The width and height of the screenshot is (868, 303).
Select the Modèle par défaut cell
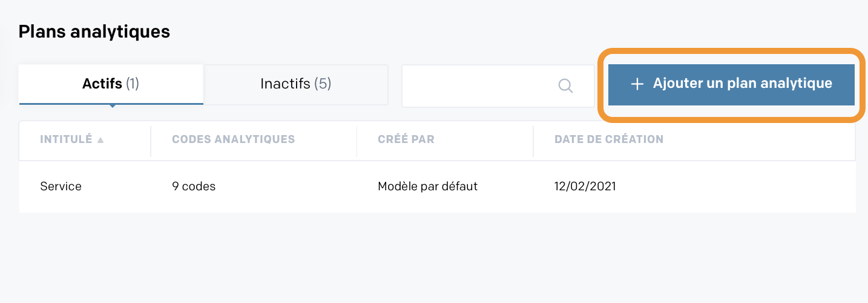click(x=427, y=187)
